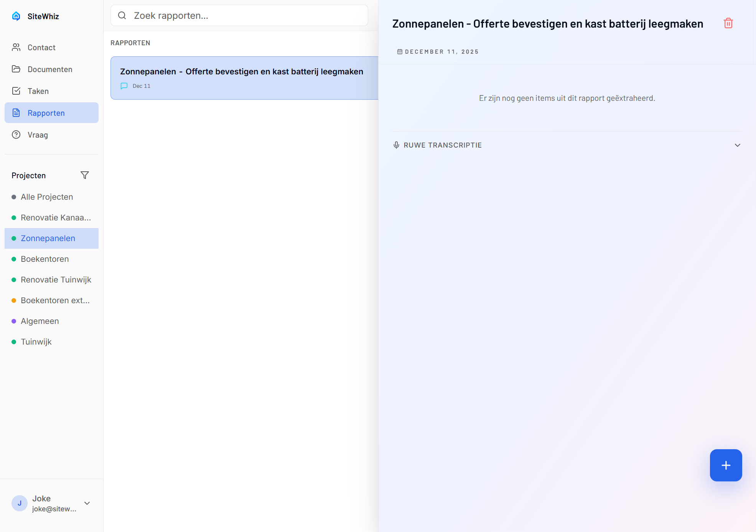Open the Joke account menu chevron
Image resolution: width=756 pixels, height=532 pixels.
87,503
